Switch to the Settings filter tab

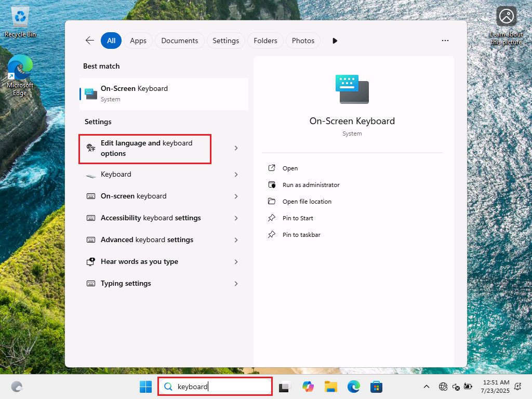225,41
